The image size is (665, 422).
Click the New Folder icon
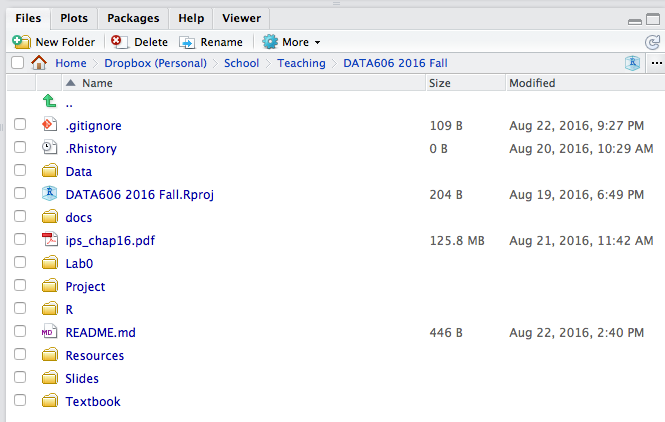tap(21, 42)
